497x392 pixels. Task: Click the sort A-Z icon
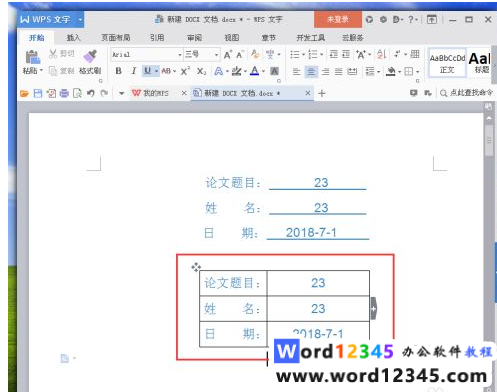381,54
